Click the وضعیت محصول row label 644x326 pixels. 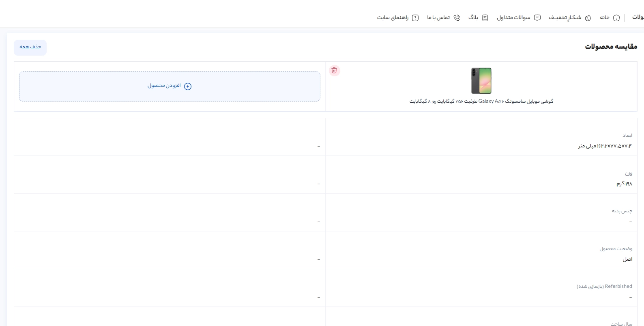pos(616,249)
